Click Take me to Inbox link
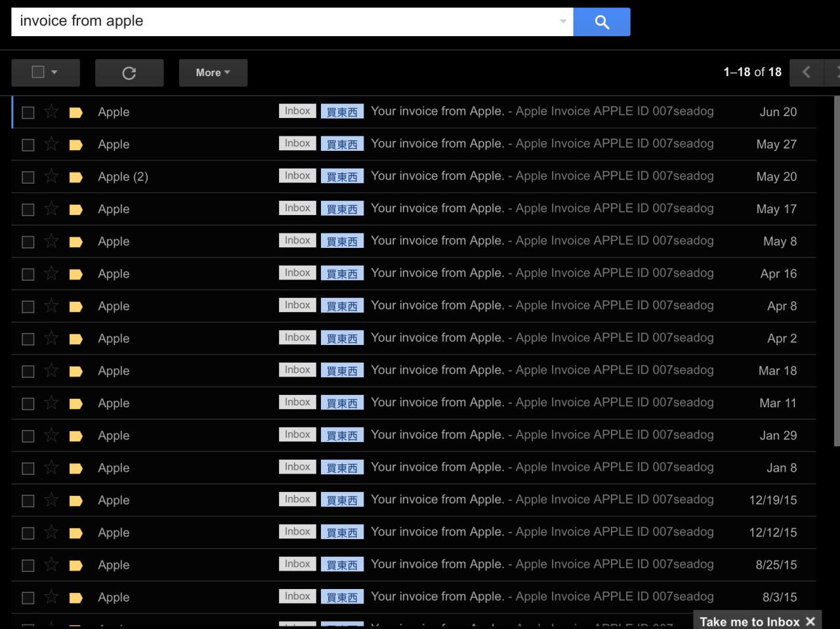Viewport: 840px width, 629px height. click(749, 621)
